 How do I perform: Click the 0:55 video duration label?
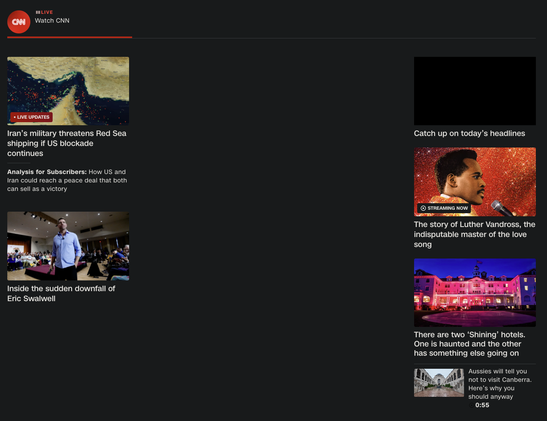coord(482,405)
